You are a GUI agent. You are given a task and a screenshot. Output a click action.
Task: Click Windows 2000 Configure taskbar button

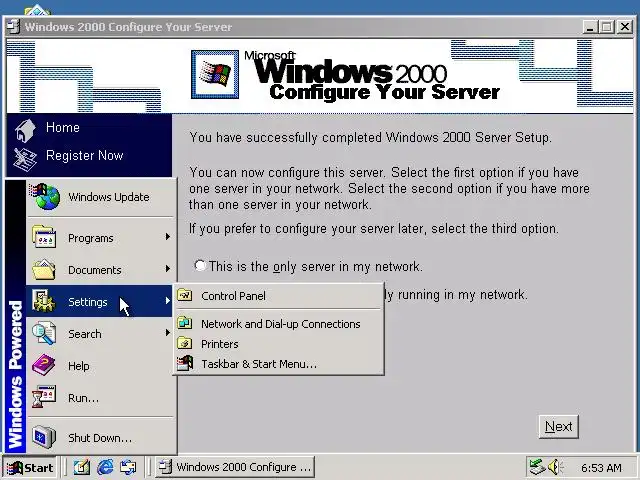(x=235, y=467)
